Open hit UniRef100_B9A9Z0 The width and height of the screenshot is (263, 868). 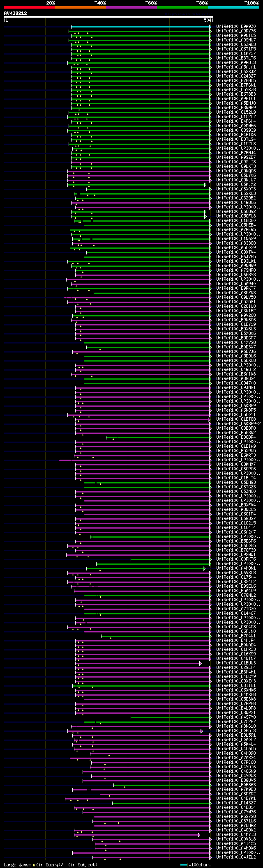[236, 27]
